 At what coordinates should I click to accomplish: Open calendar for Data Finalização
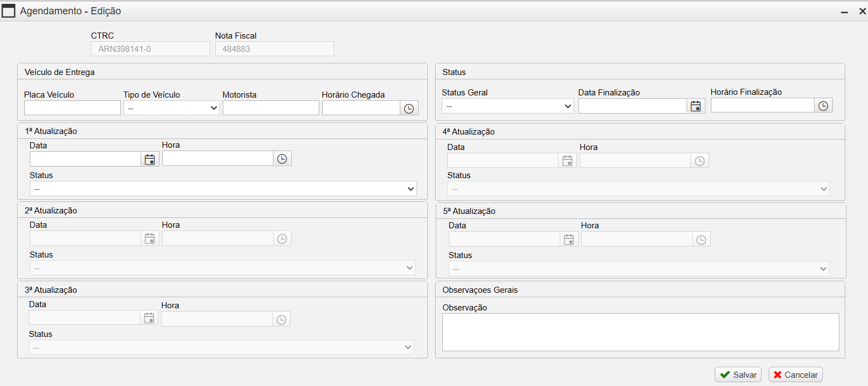coord(695,106)
